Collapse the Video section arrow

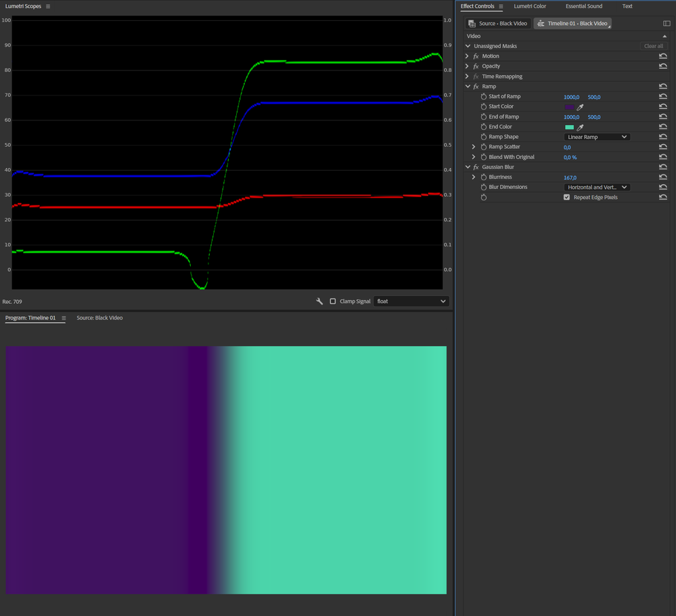pos(664,37)
